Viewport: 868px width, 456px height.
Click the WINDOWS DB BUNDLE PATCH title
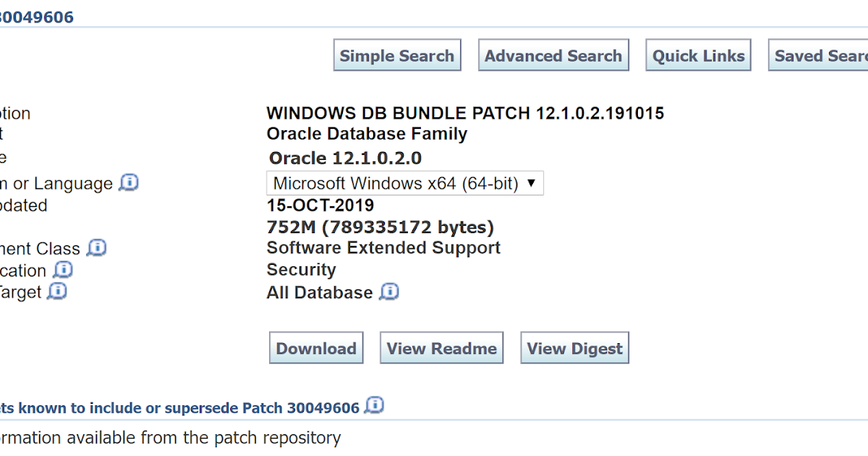[465, 113]
